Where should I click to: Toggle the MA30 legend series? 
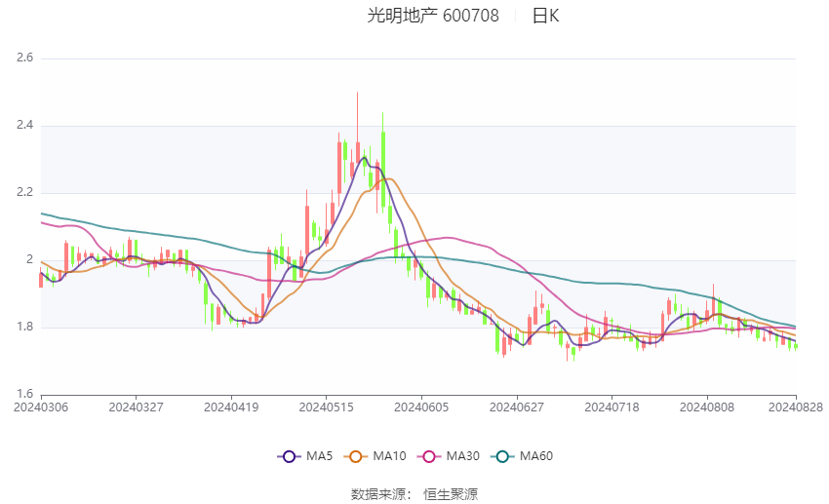pos(449,456)
